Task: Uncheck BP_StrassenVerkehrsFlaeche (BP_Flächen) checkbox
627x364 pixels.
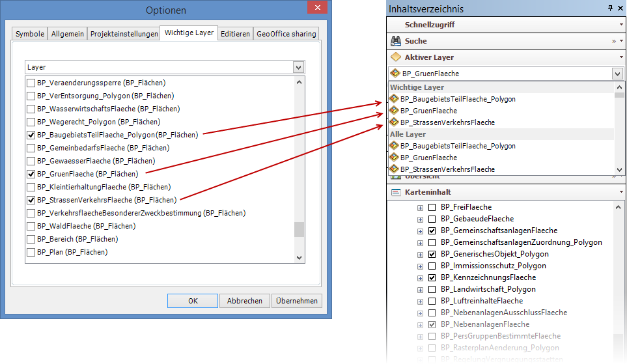Action: [x=31, y=200]
